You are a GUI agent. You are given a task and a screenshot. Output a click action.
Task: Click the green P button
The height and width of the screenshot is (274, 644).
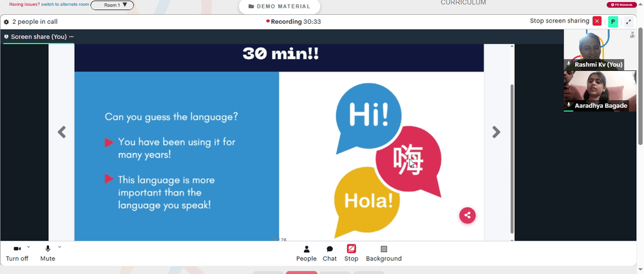[613, 22]
